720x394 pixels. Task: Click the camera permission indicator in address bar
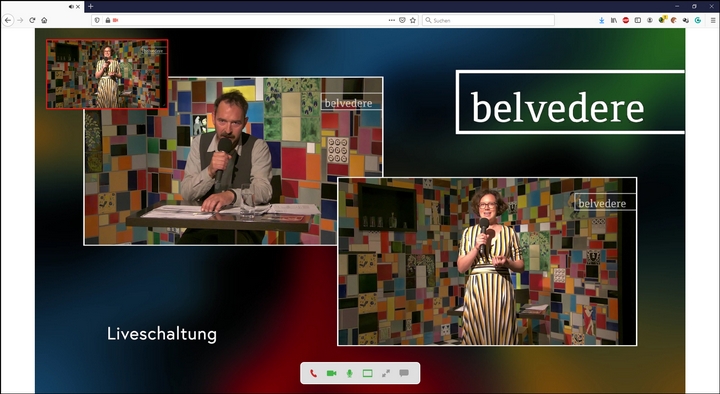[x=115, y=20]
